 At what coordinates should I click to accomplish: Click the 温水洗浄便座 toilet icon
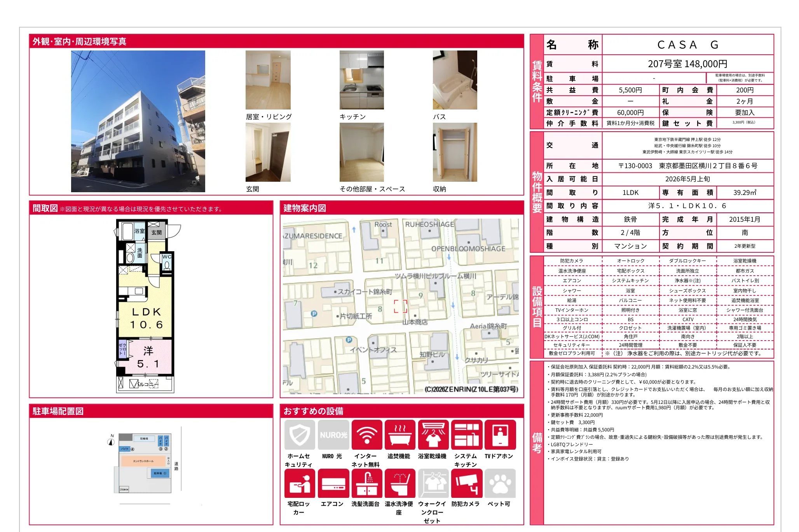click(400, 483)
